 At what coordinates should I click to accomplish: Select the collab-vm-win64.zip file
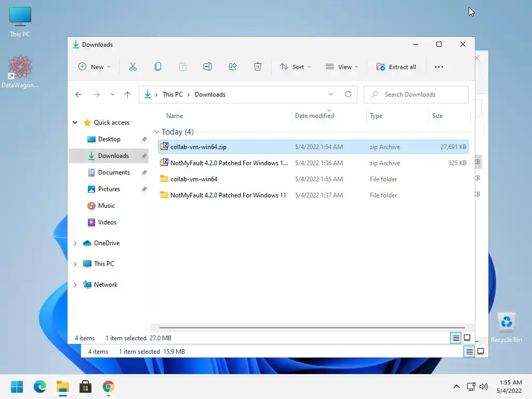click(x=313, y=147)
